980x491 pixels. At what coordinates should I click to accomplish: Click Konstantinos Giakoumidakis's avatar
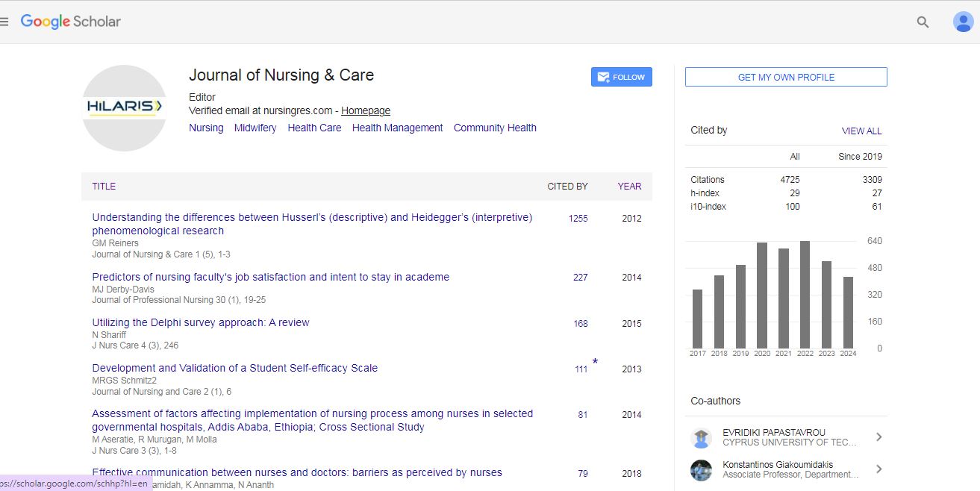[701, 469]
